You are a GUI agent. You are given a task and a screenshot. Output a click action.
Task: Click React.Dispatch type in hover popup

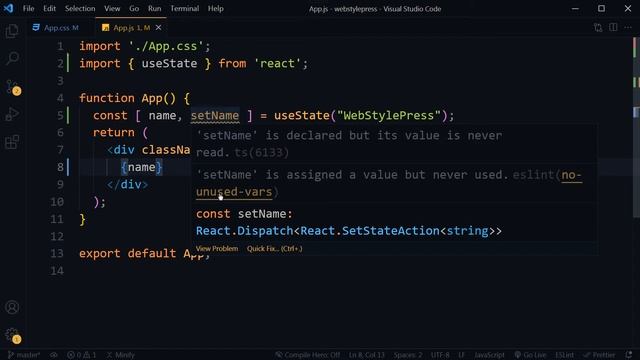coord(244,231)
